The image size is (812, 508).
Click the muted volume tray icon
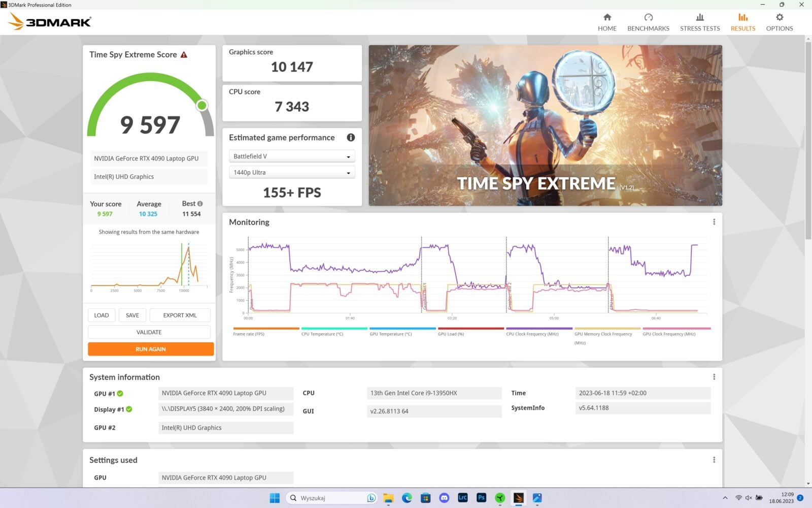tap(749, 498)
